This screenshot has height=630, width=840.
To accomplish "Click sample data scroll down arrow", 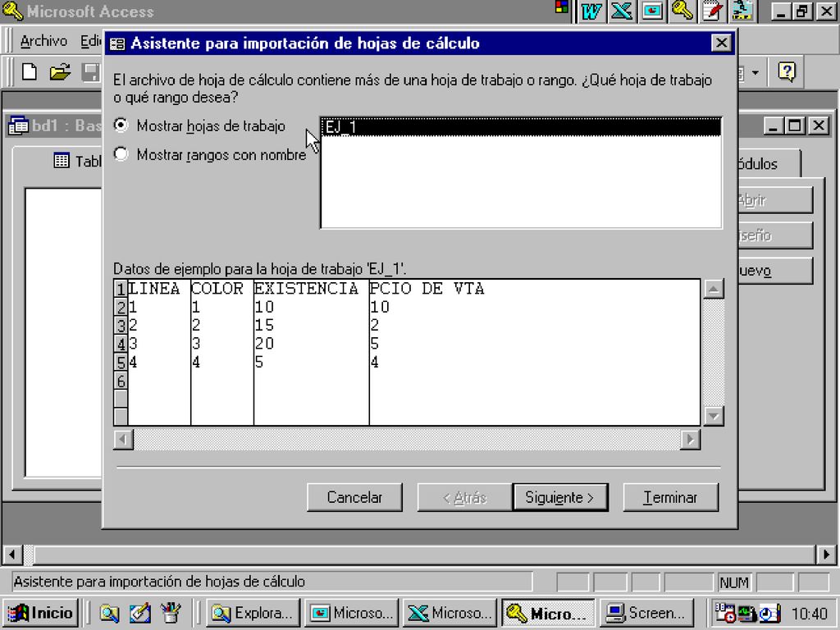I will pyautogui.click(x=713, y=416).
